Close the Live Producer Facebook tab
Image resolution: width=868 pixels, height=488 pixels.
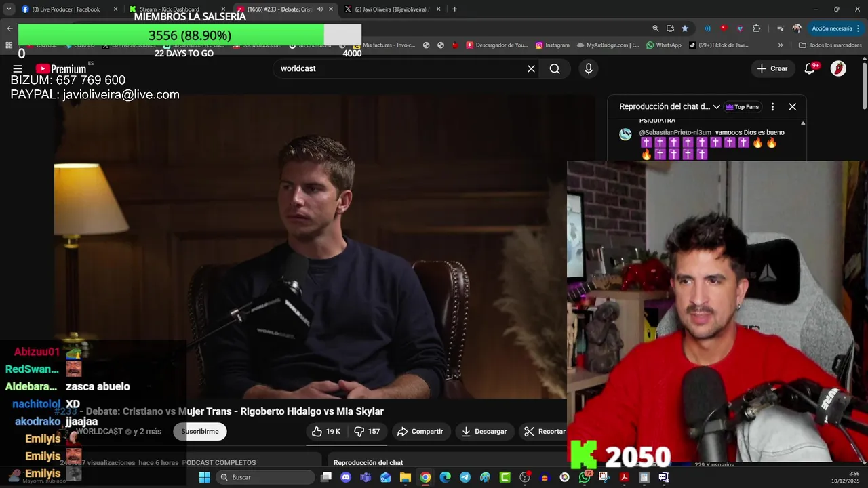[115, 9]
